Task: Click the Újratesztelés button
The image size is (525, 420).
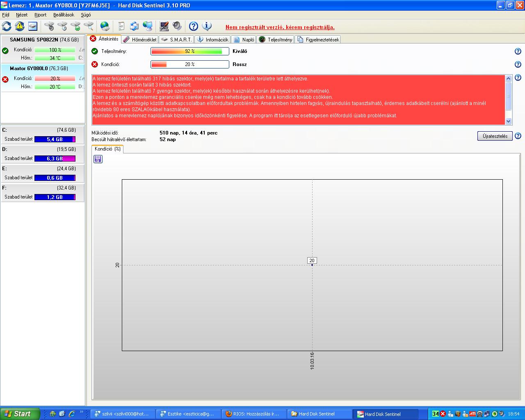Action: tap(495, 136)
